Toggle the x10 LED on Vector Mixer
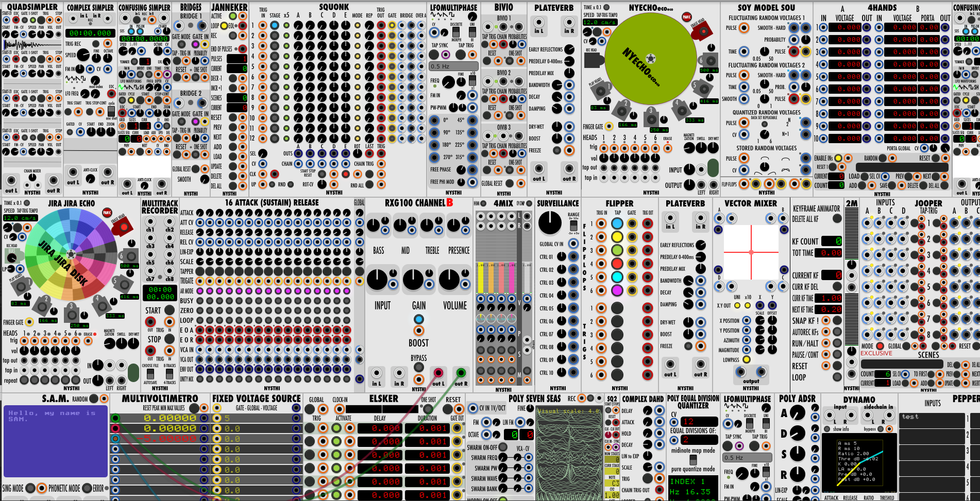The image size is (980, 501). point(747,305)
